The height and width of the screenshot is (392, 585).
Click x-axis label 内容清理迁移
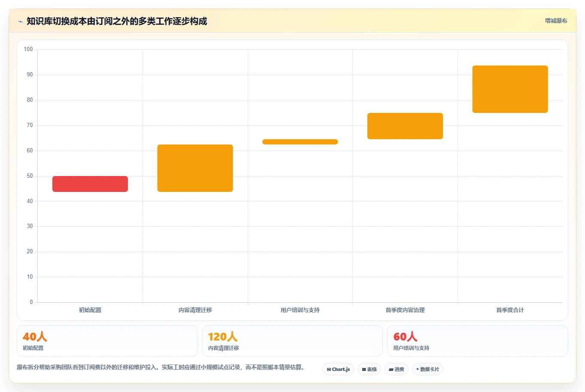pyautogui.click(x=195, y=310)
